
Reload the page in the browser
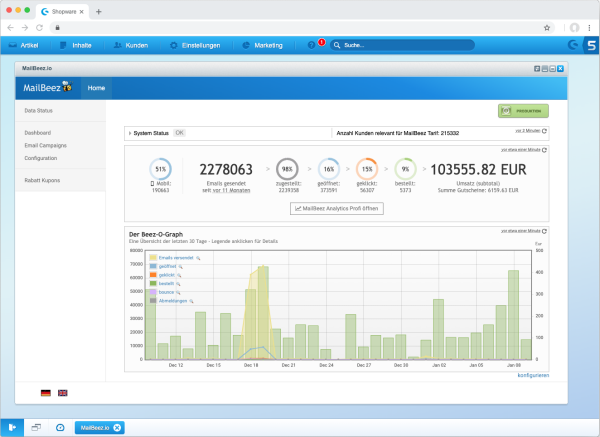[x=39, y=28]
